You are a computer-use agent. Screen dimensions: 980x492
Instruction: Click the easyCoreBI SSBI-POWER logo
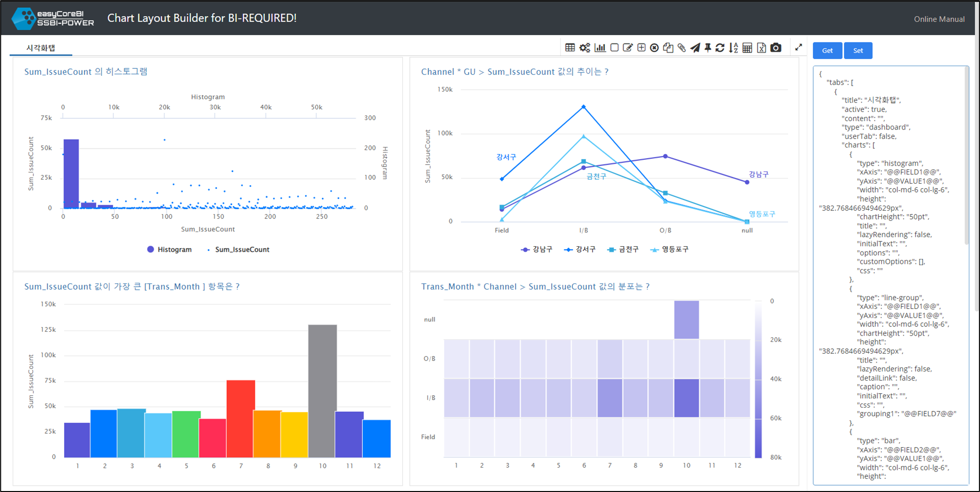point(53,19)
